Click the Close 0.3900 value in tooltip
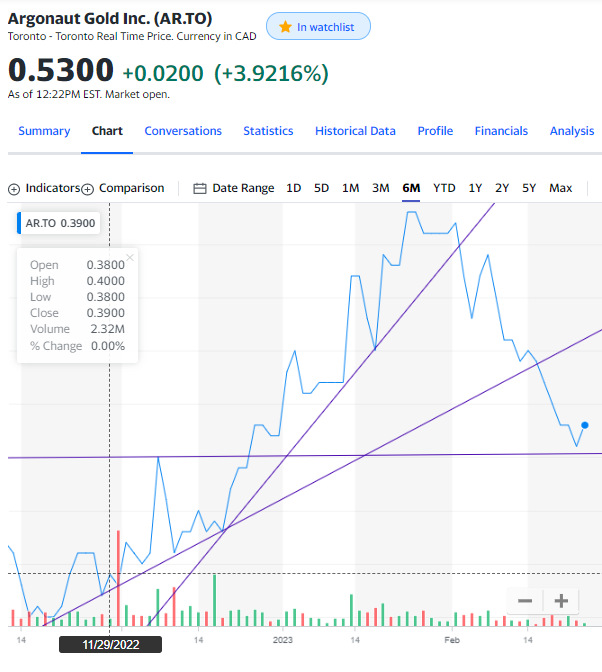 point(105,313)
